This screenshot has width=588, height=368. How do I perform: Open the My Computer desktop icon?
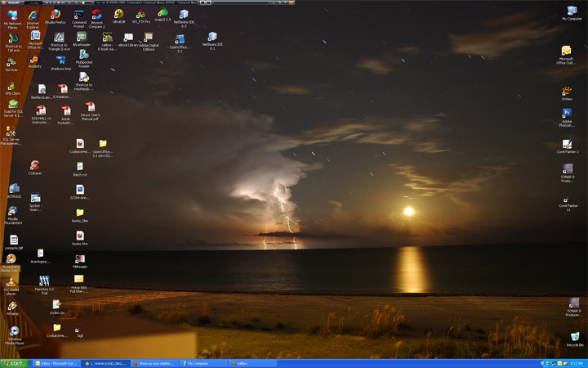point(572,11)
